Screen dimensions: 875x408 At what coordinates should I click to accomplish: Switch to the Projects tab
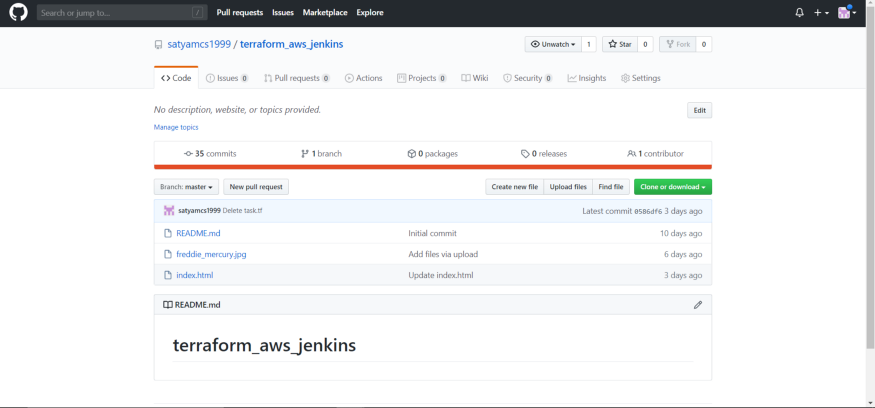click(422, 78)
